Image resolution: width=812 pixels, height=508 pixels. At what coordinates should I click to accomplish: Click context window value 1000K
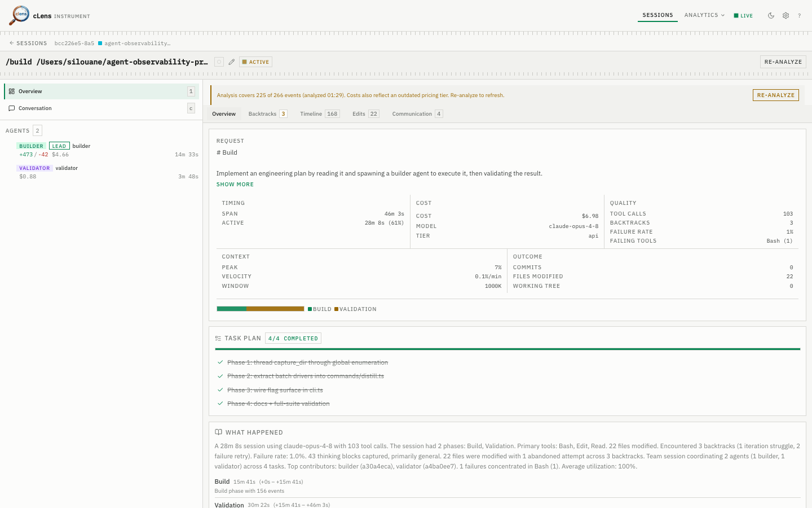click(x=493, y=286)
